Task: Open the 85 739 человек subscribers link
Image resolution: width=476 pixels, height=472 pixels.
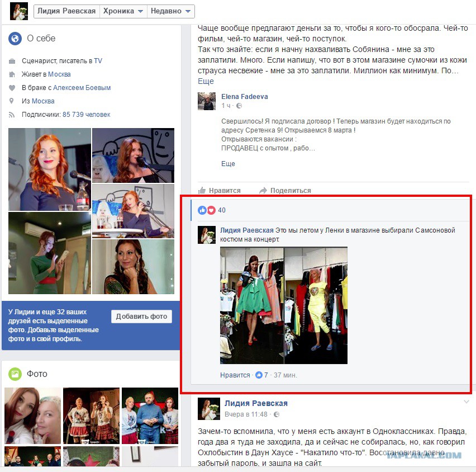Action: tap(86, 115)
